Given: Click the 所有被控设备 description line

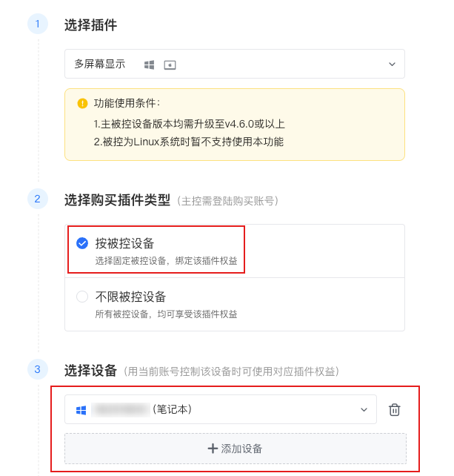Looking at the screenshot, I should coord(167,314).
